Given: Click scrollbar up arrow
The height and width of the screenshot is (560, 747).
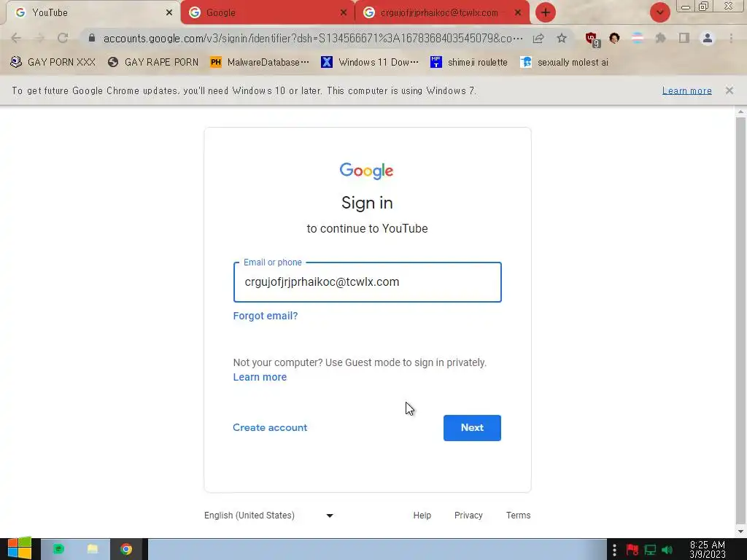Looking at the screenshot, I should coord(740,112).
